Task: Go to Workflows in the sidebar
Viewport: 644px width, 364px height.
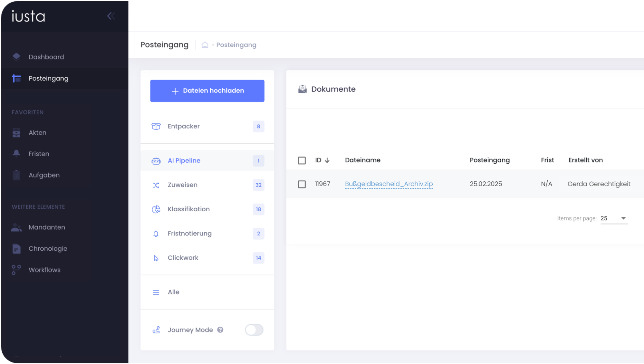Action: coord(44,270)
